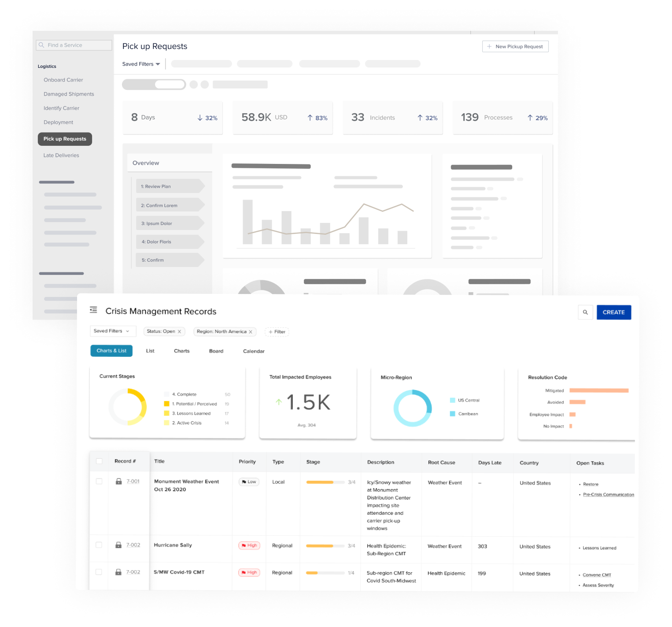Click the Avoided bar in Resolution Code
This screenshot has height=627, width=672.
coord(577,402)
